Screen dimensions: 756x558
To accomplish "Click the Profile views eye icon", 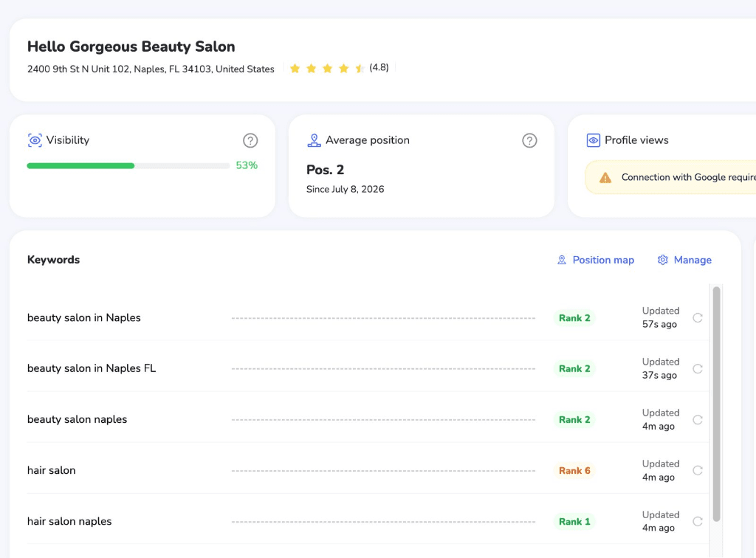I will pyautogui.click(x=593, y=140).
